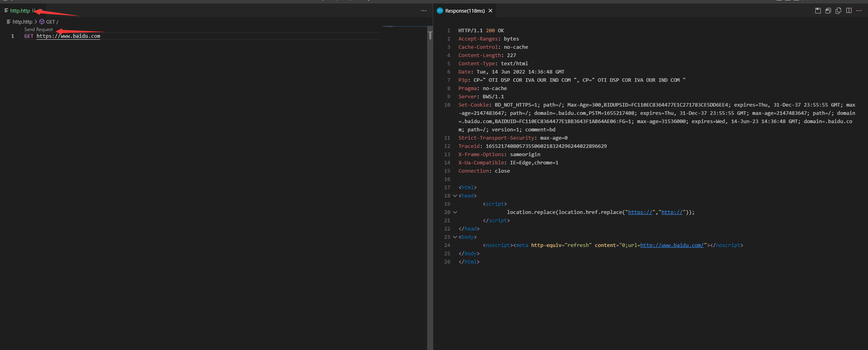Collapse the fold chevron at line 20
The width and height of the screenshot is (868, 350).
click(x=455, y=212)
